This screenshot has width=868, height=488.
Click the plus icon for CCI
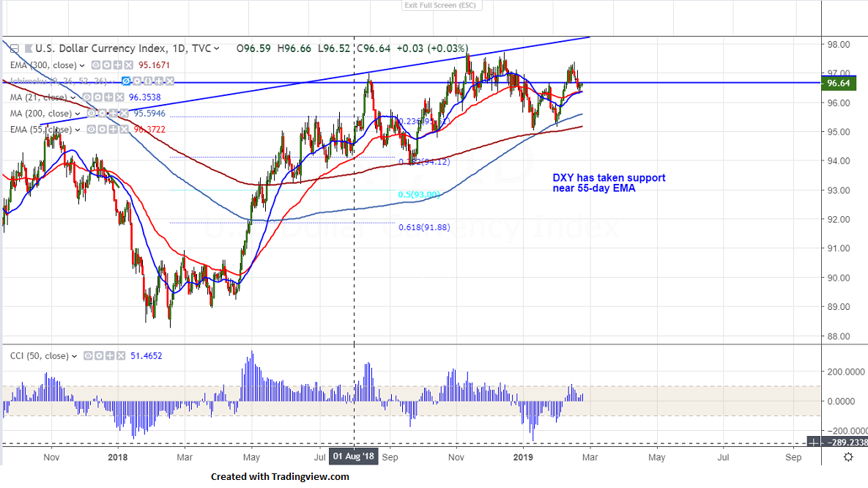(110, 355)
